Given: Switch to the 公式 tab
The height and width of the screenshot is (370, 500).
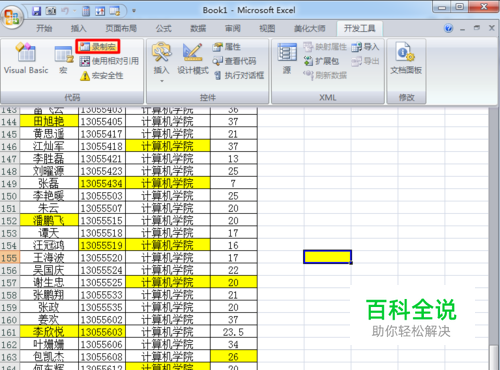Looking at the screenshot, I should [164, 28].
